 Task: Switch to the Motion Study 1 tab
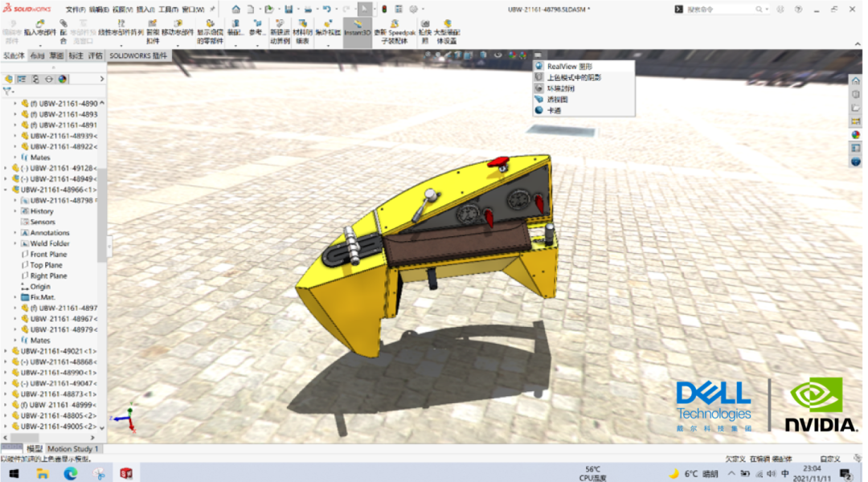72,449
